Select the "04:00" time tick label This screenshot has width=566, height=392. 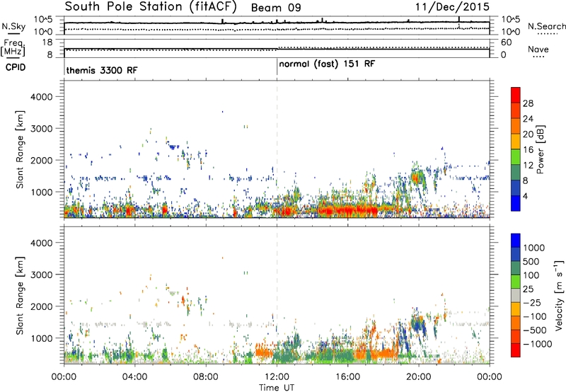tap(134, 377)
